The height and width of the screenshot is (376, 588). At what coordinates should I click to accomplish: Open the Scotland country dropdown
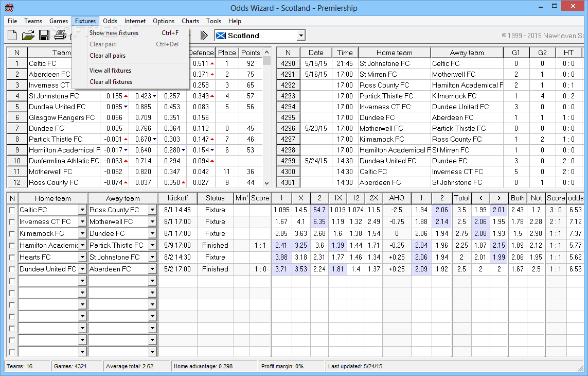(301, 36)
